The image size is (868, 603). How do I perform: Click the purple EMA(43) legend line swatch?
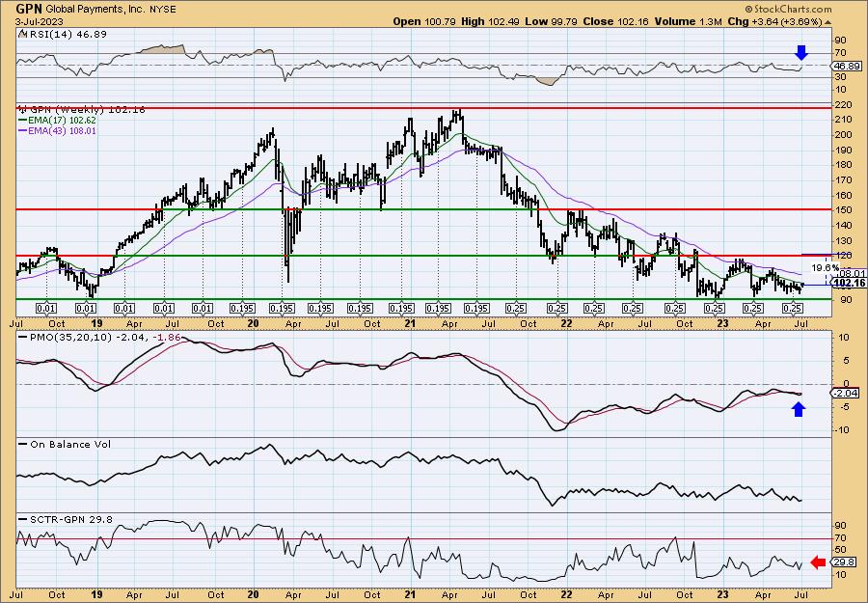coord(23,131)
